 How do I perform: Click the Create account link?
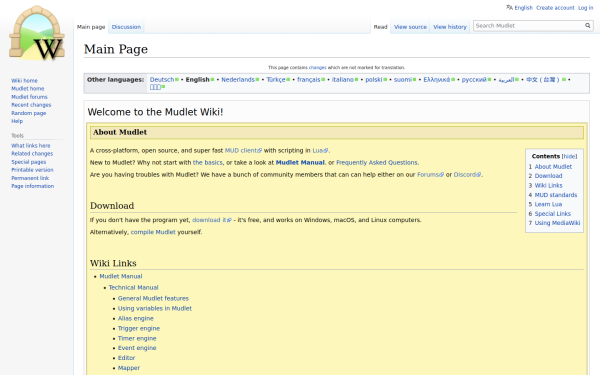[x=555, y=8]
